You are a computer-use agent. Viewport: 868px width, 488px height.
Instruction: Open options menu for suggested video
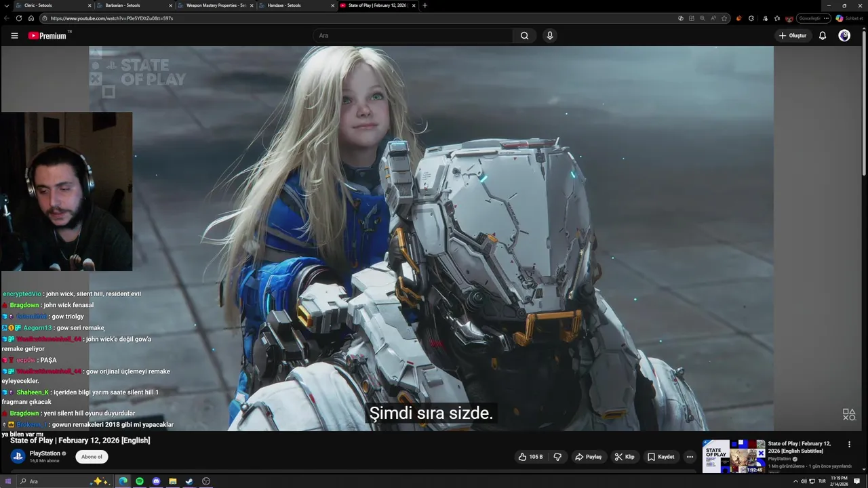coord(849,445)
